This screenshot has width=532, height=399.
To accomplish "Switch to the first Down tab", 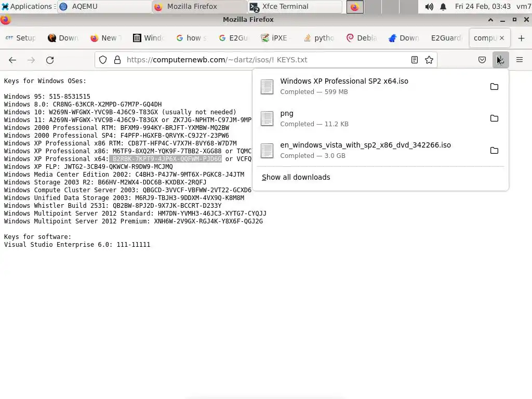I will [63, 38].
